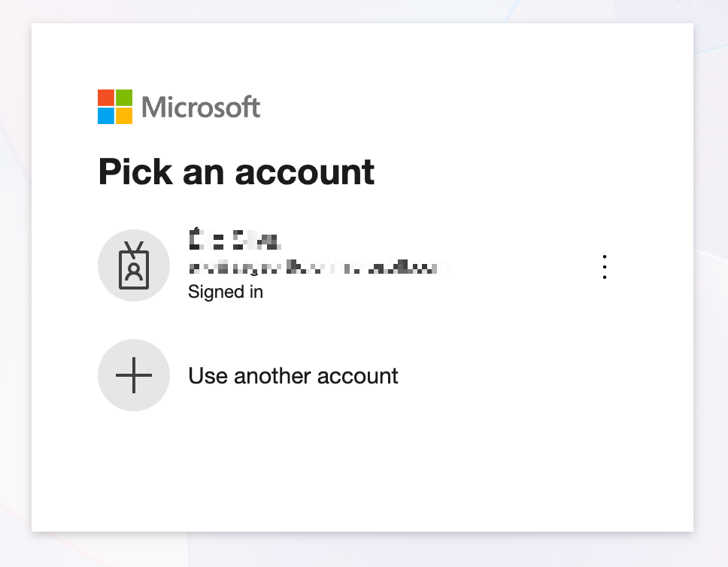This screenshot has width=728, height=567.
Task: Open the three-dot account options menu
Action: click(604, 266)
